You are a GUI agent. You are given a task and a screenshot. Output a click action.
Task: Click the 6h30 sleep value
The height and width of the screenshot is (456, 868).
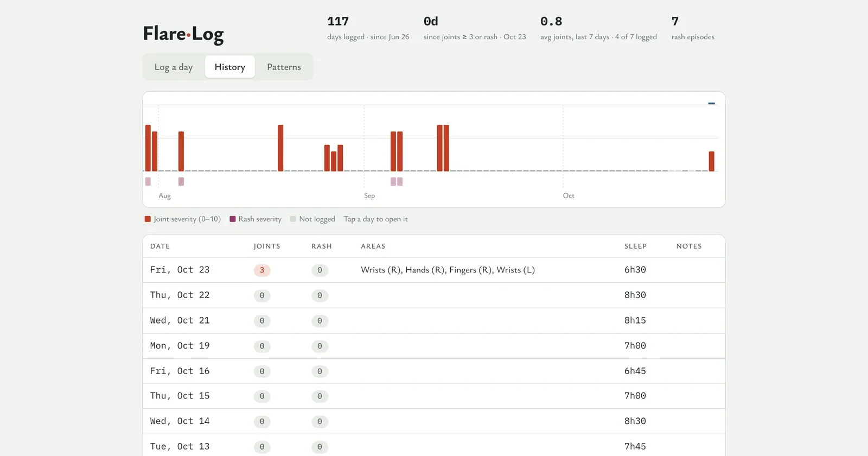click(x=635, y=270)
